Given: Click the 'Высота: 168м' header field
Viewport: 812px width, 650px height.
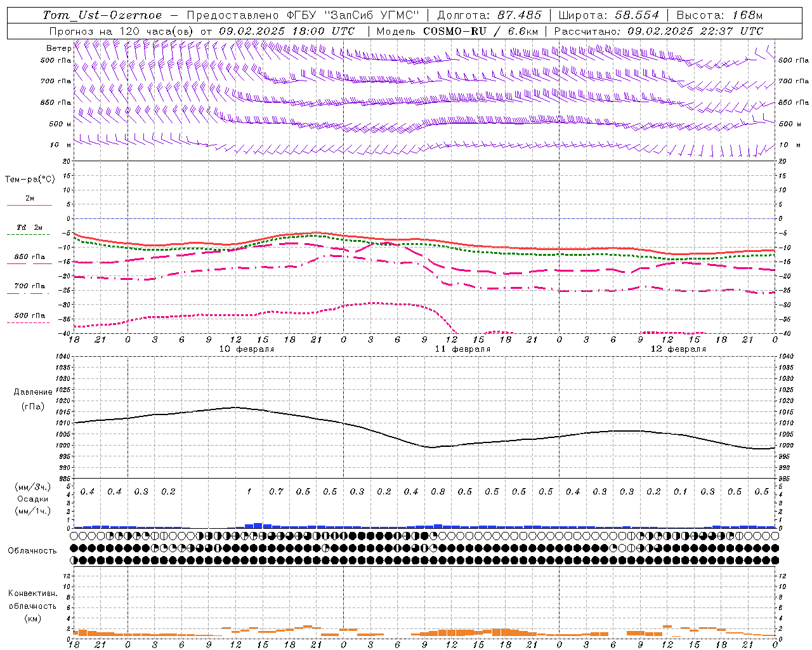Looking at the screenshot, I should click(x=719, y=15).
